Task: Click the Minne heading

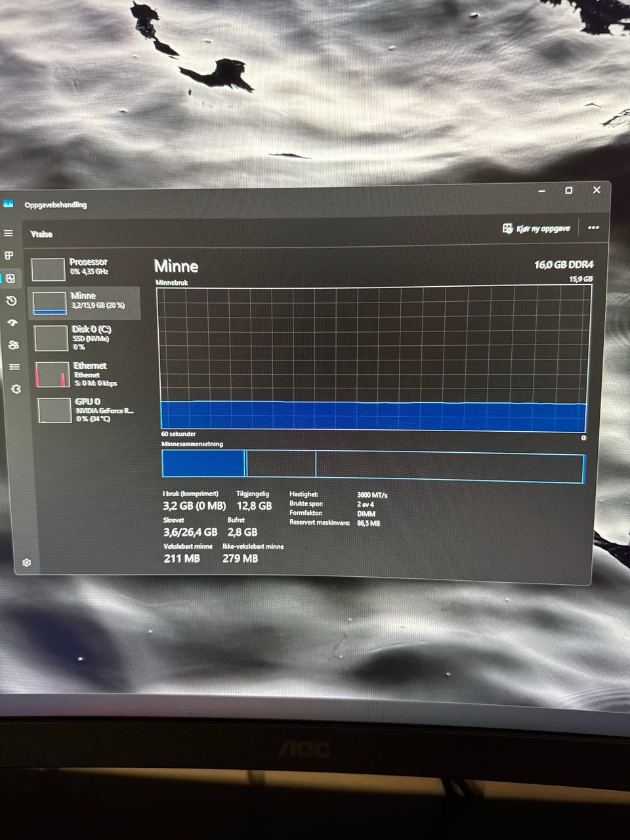Action: (176, 266)
